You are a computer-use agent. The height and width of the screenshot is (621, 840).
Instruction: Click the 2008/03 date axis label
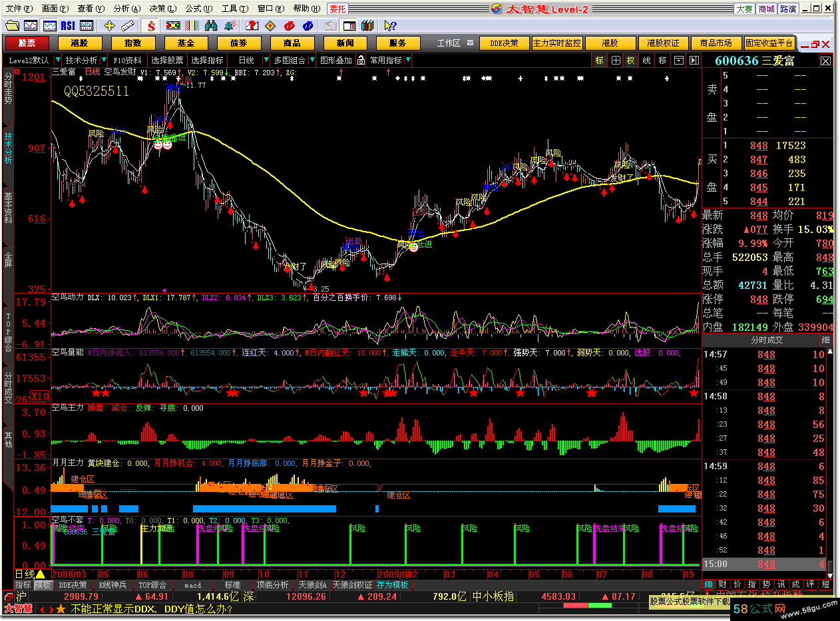[x=69, y=574]
